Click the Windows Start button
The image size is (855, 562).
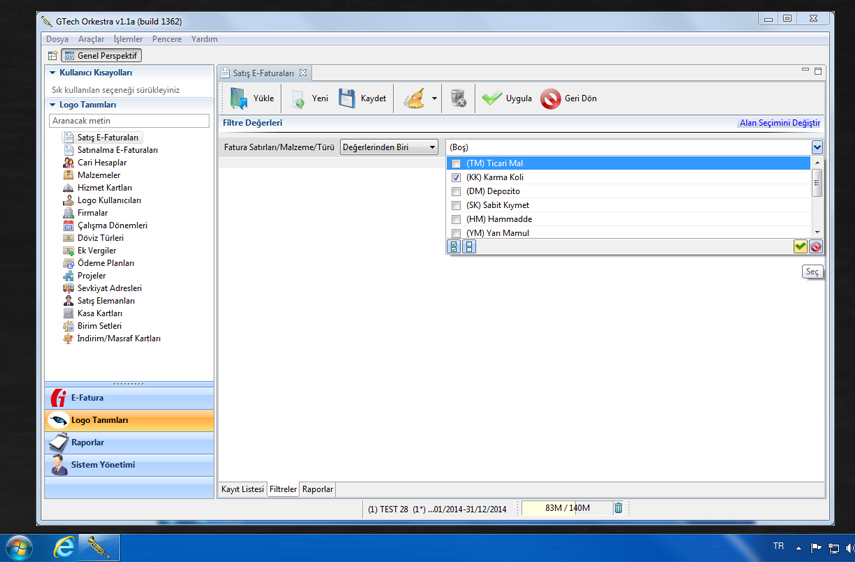18,547
